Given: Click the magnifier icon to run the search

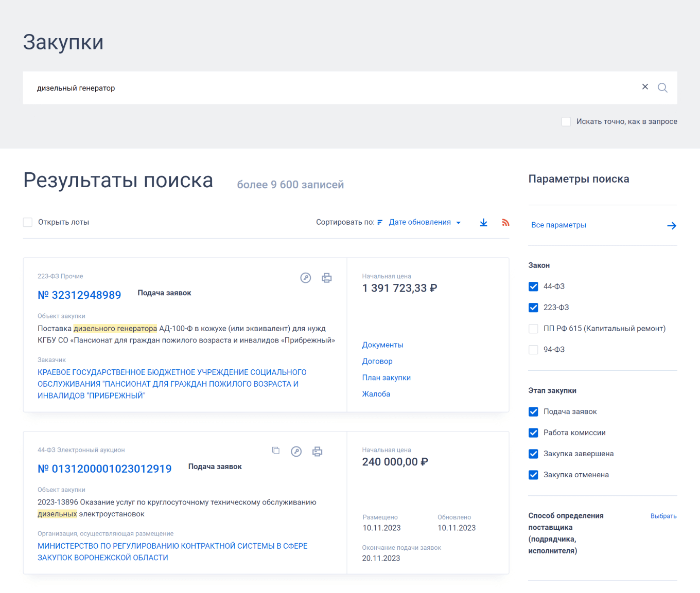Looking at the screenshot, I should 662,87.
